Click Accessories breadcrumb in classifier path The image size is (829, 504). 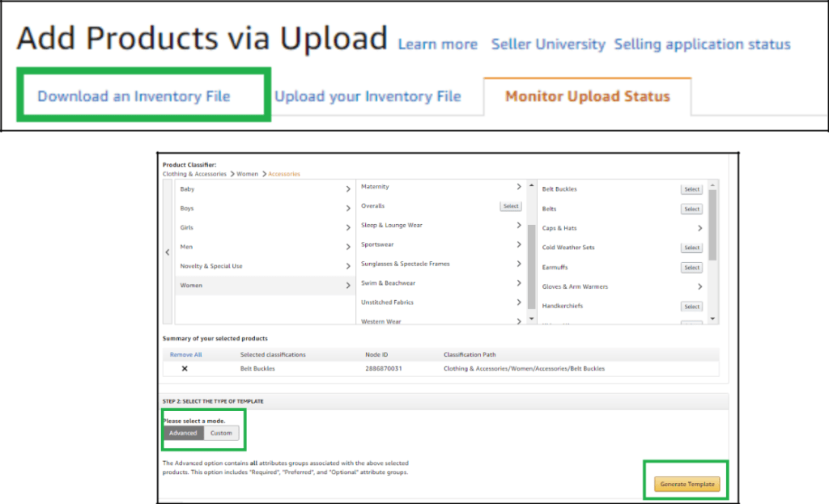[284, 174]
